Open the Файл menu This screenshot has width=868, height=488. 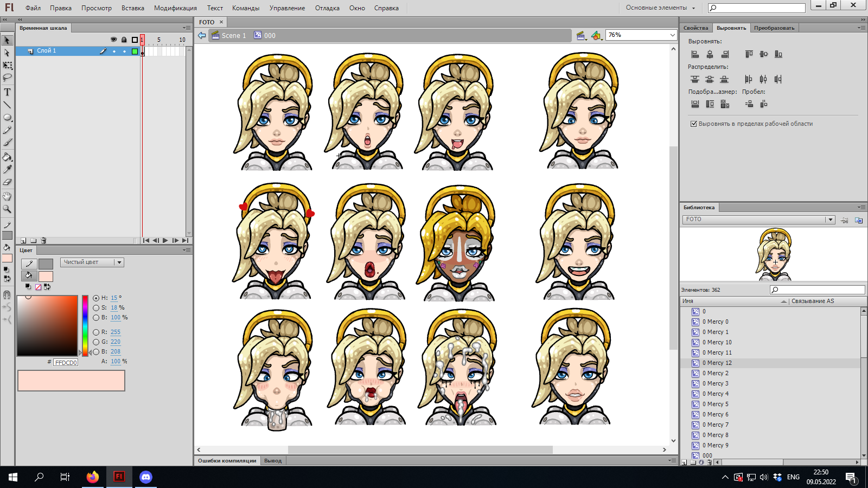[33, 8]
